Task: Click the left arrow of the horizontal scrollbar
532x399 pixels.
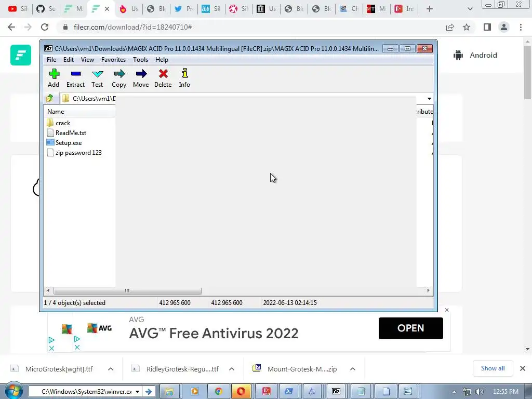Action: 48,291
